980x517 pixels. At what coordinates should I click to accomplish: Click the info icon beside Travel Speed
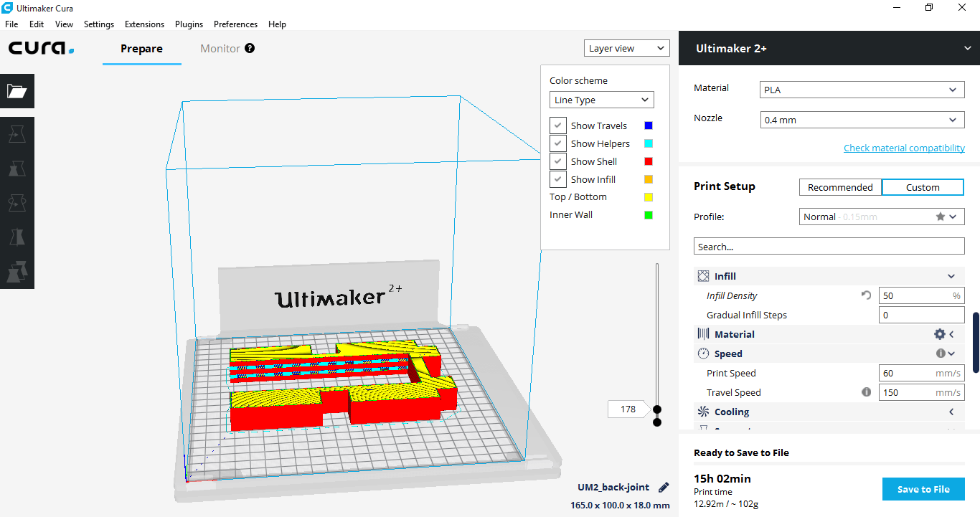(x=866, y=392)
